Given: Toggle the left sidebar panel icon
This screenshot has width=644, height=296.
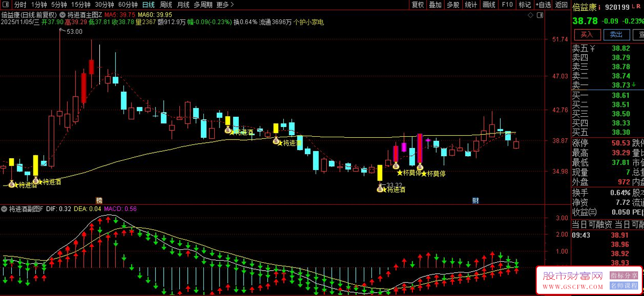Looking at the screenshot, I should point(6,5).
